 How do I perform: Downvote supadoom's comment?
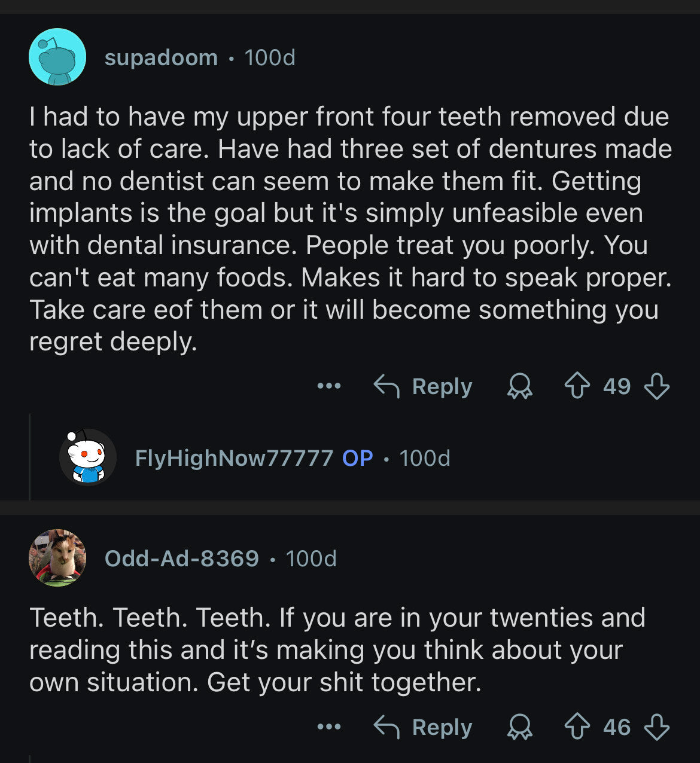pos(656,386)
